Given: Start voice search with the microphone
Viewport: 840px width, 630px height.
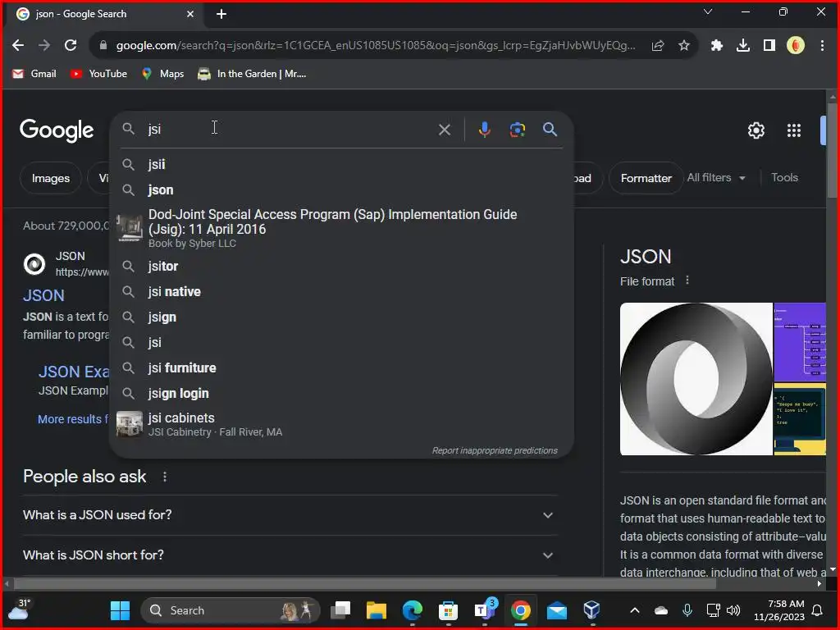Looking at the screenshot, I should tap(484, 130).
